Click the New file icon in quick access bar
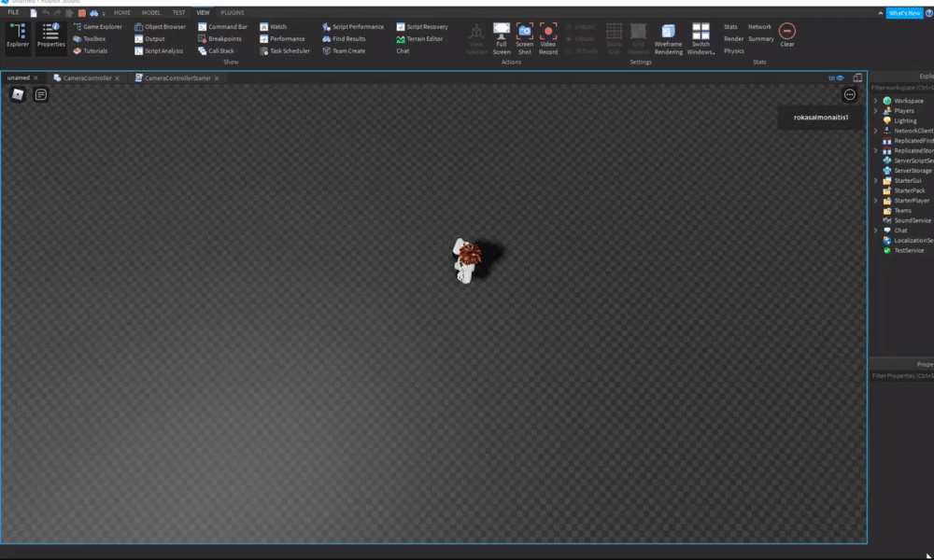This screenshot has height=560, width=934. tap(34, 12)
